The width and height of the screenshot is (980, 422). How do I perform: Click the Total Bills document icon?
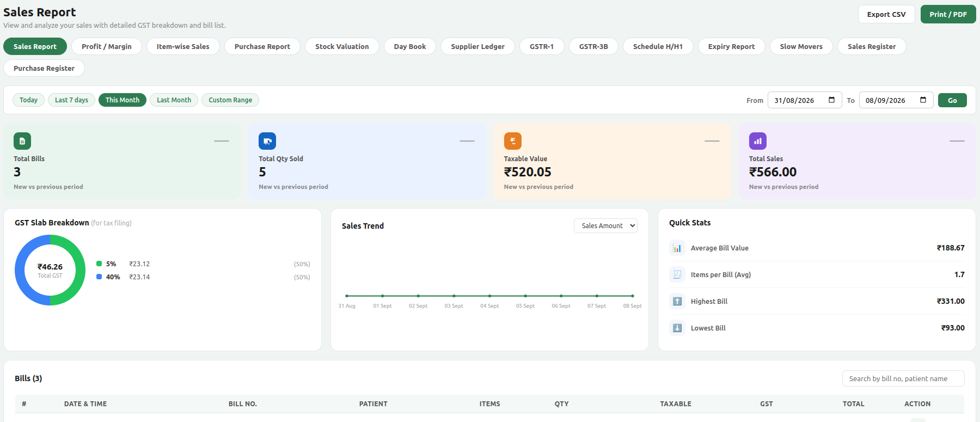22,141
